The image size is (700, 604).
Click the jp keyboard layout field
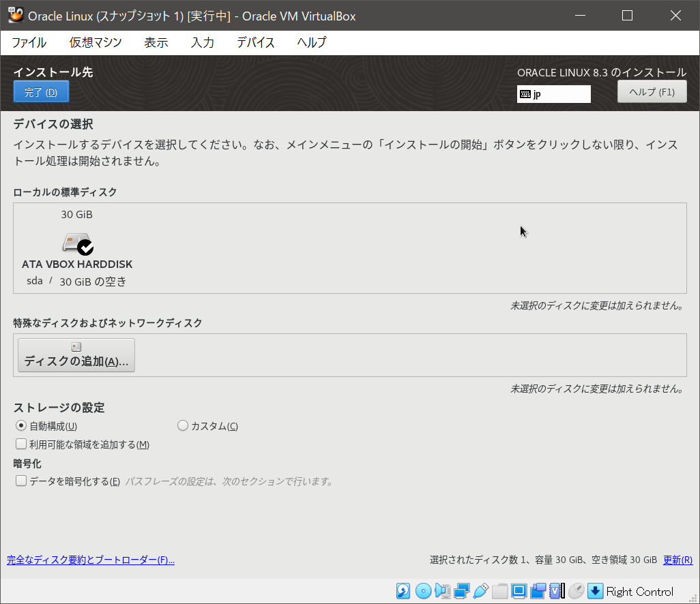[553, 94]
